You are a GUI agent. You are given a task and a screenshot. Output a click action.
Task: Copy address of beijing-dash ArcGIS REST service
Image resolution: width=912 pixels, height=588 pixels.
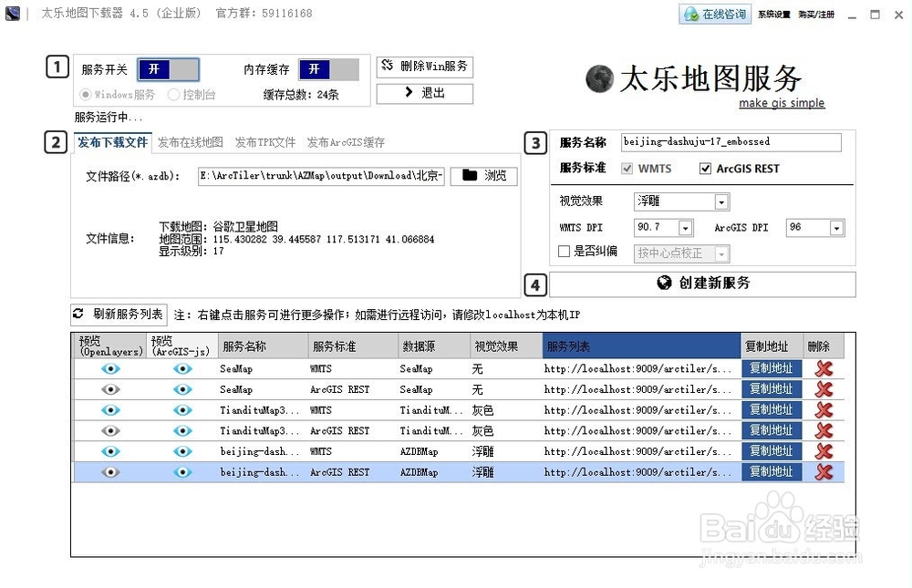click(x=772, y=472)
